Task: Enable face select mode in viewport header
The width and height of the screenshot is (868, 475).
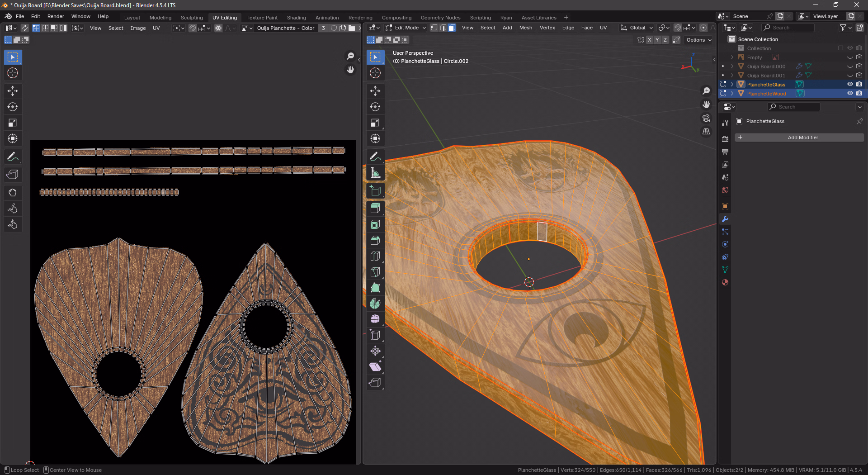Action: (452, 28)
